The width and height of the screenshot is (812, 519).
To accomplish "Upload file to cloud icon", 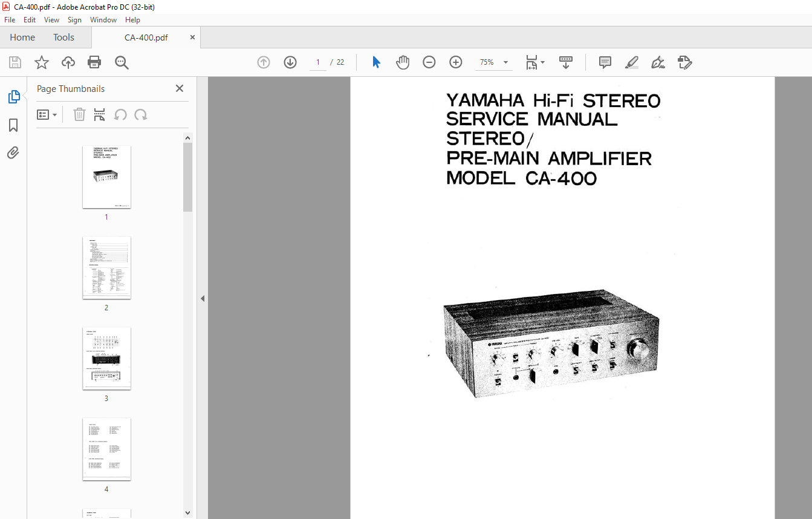I will (68, 62).
